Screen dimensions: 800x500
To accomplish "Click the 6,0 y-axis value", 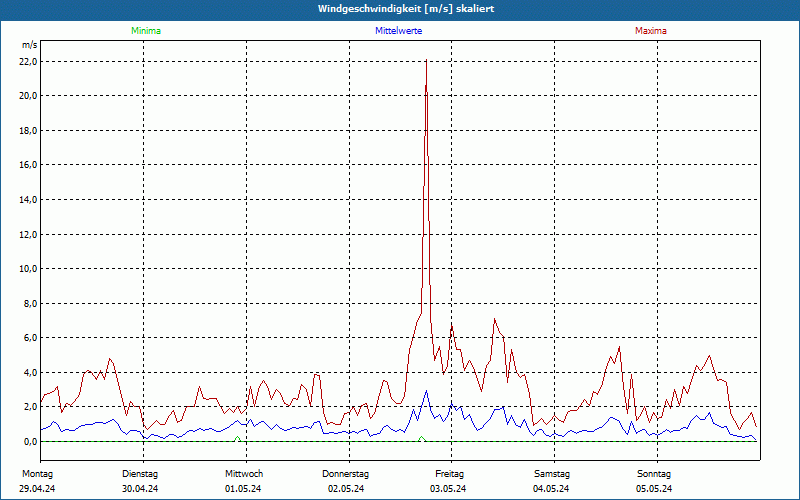I will coord(31,338).
